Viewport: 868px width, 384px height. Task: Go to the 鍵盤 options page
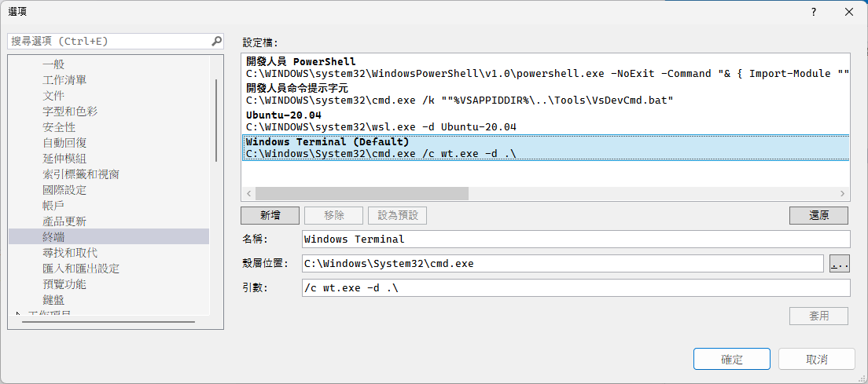pyautogui.click(x=53, y=300)
